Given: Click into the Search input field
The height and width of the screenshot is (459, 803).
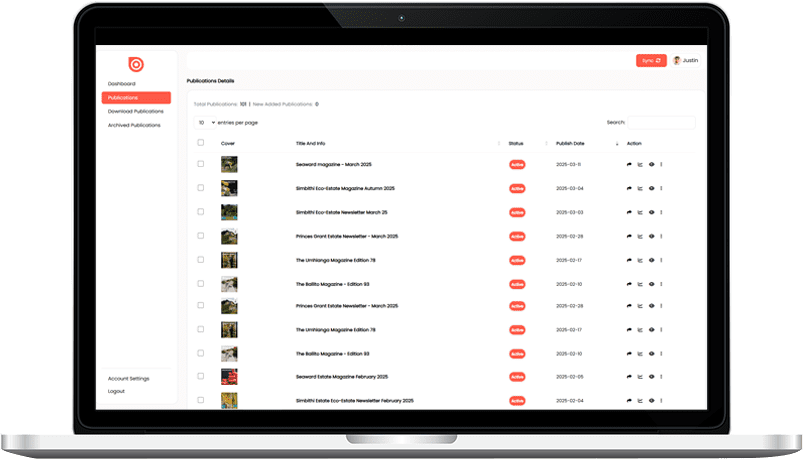Looking at the screenshot, I should pos(660,122).
